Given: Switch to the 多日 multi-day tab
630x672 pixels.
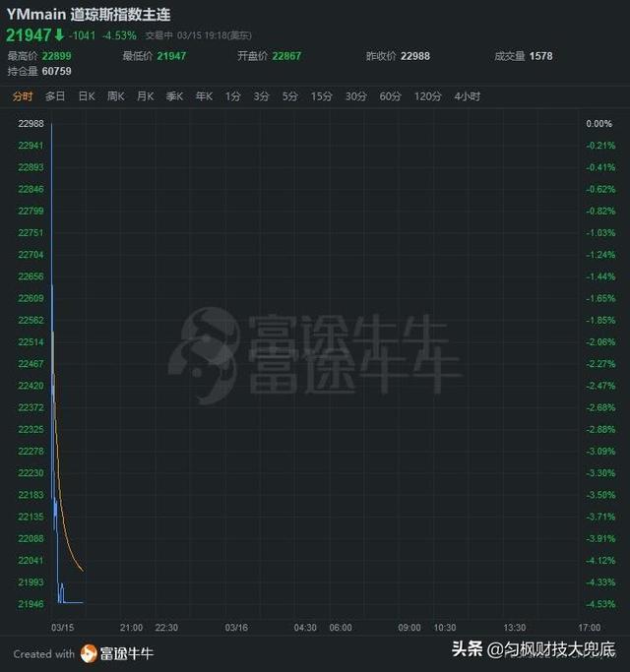Looking at the screenshot, I should pyautogui.click(x=55, y=96).
